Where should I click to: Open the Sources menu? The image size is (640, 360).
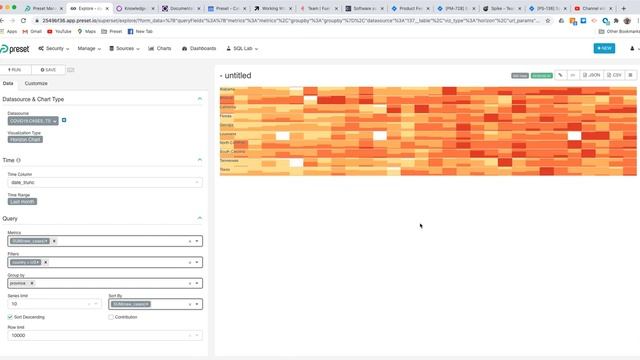[x=124, y=49]
